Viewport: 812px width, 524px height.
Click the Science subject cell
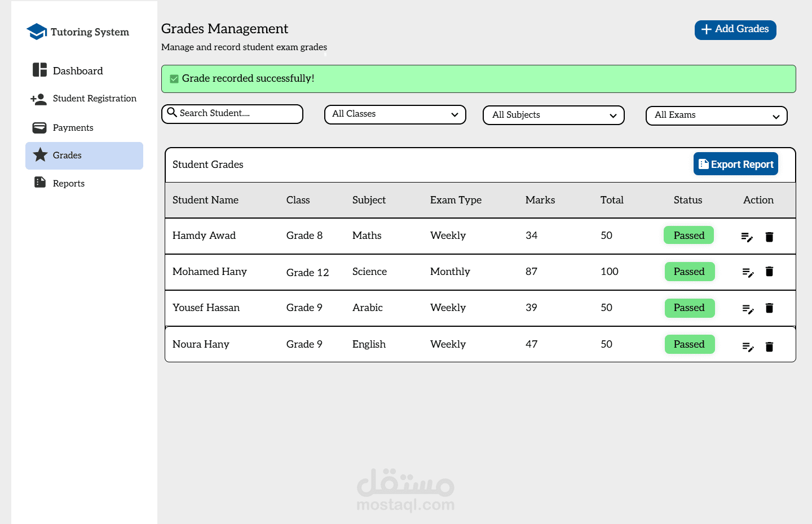(x=369, y=272)
